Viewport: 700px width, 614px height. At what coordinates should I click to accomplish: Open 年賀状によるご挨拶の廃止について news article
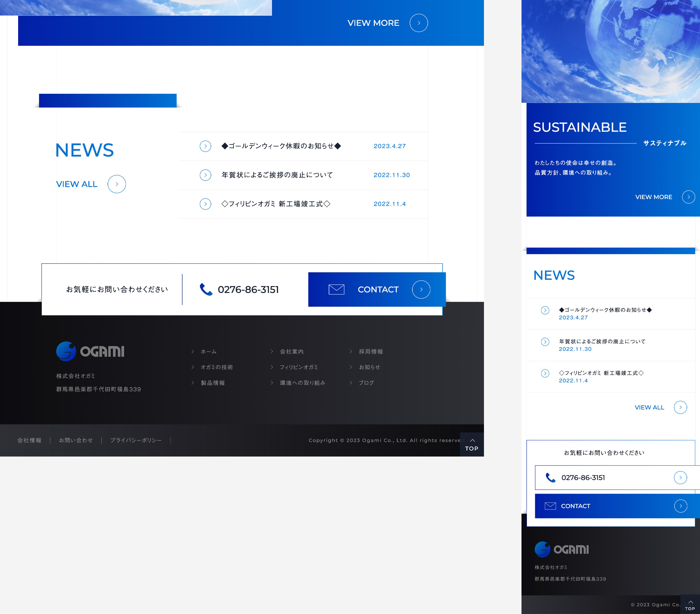point(277,175)
